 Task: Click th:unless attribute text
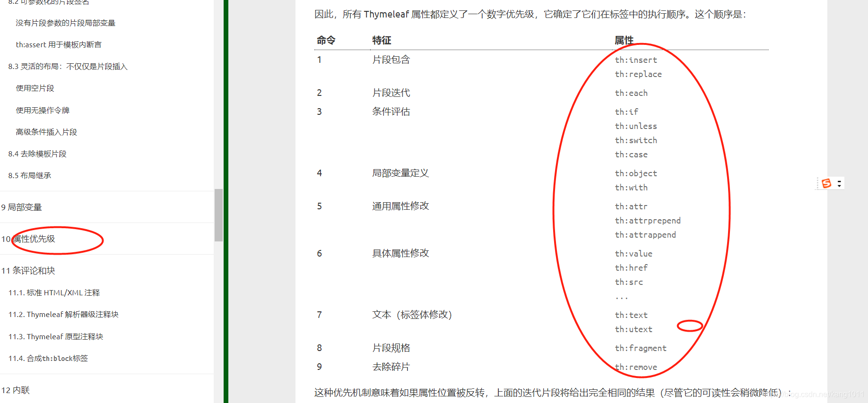[636, 126]
